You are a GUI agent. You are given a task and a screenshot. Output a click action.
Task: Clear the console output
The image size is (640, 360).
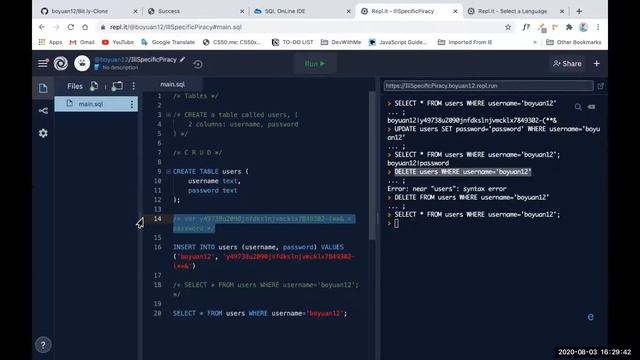point(591,107)
